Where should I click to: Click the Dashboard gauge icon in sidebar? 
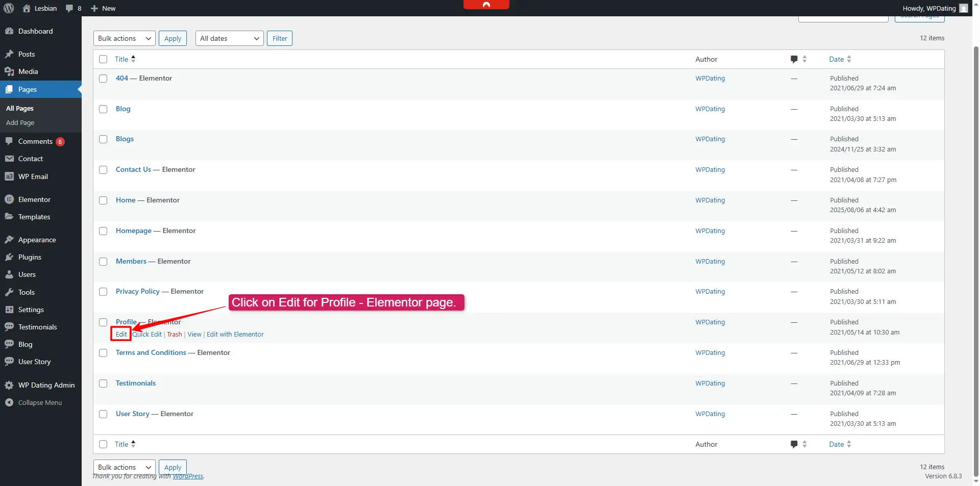click(9, 31)
